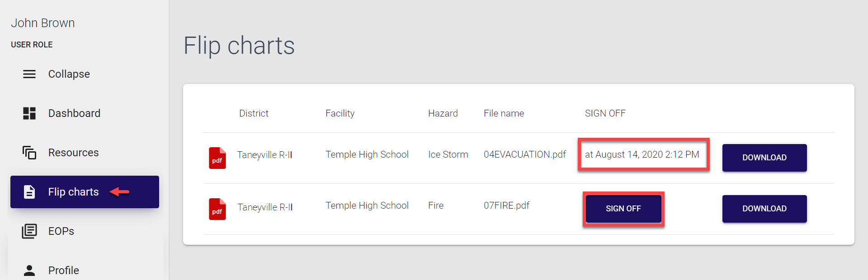Click the Dashboard grid icon

click(29, 113)
